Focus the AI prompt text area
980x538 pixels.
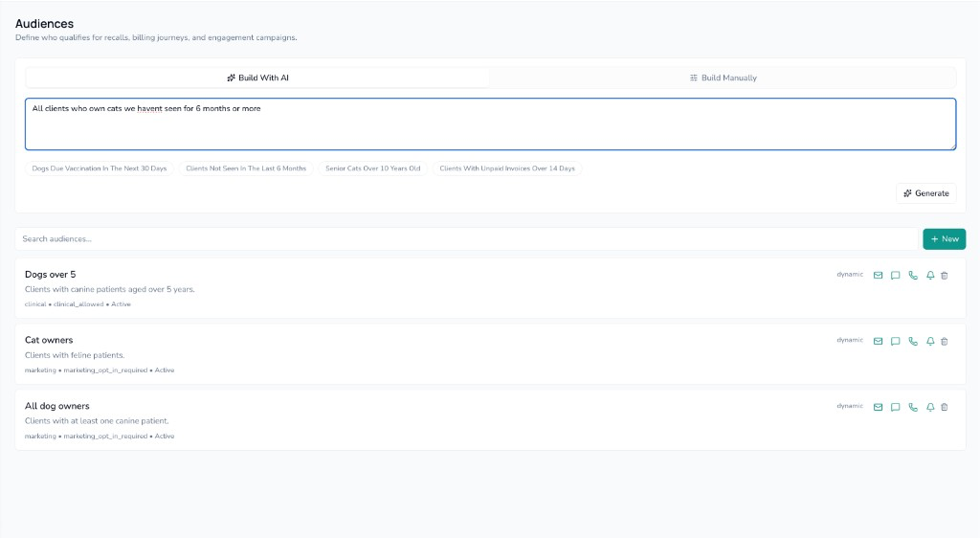pos(491,123)
